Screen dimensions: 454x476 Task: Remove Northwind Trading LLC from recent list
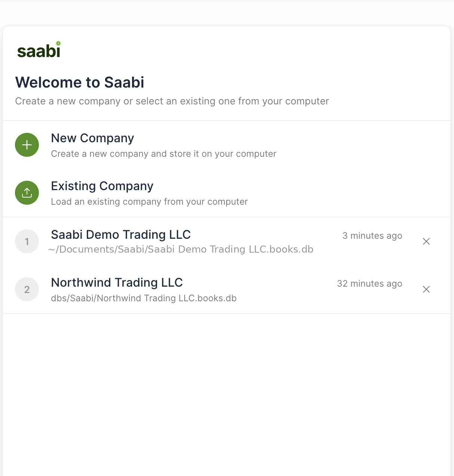pos(426,289)
